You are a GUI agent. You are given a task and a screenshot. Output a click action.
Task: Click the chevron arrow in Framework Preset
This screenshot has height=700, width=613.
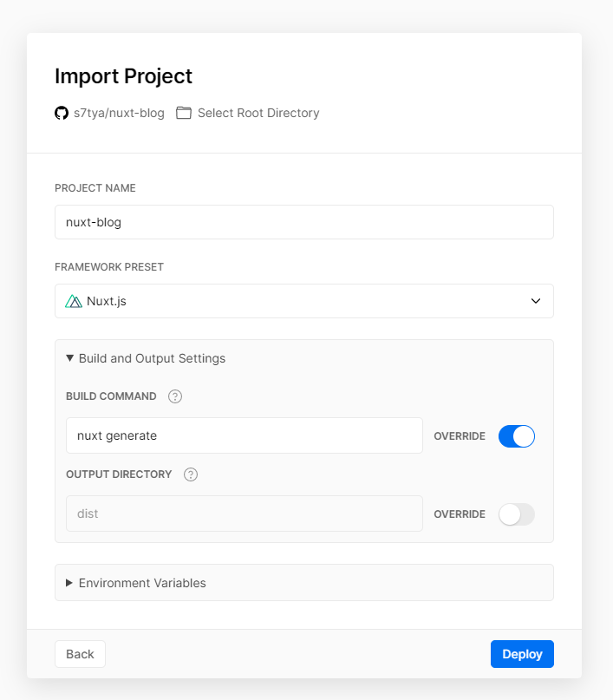[536, 302]
